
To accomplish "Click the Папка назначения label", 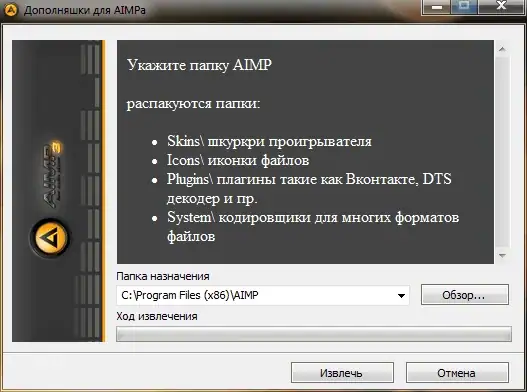I will click(x=163, y=276).
